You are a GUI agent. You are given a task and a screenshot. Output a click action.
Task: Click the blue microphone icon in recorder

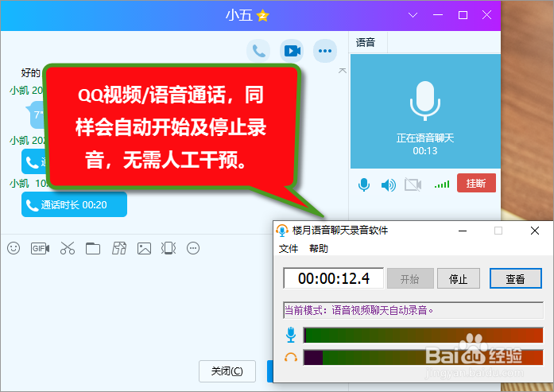point(291,335)
